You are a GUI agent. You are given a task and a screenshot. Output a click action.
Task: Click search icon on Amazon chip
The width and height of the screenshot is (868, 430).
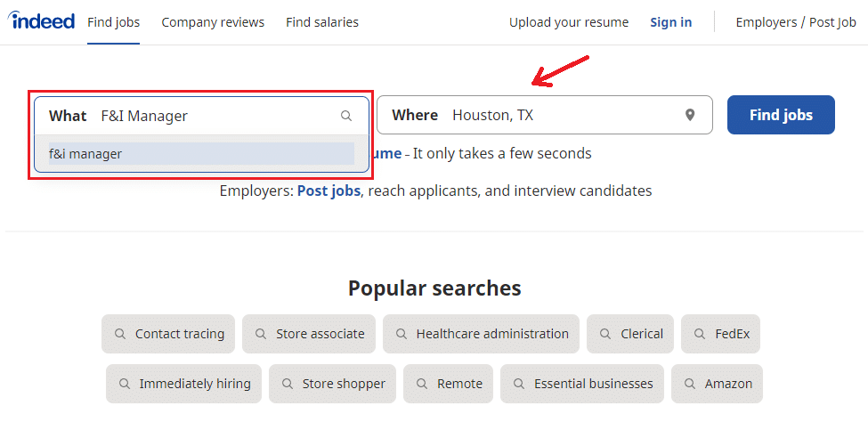pos(690,384)
